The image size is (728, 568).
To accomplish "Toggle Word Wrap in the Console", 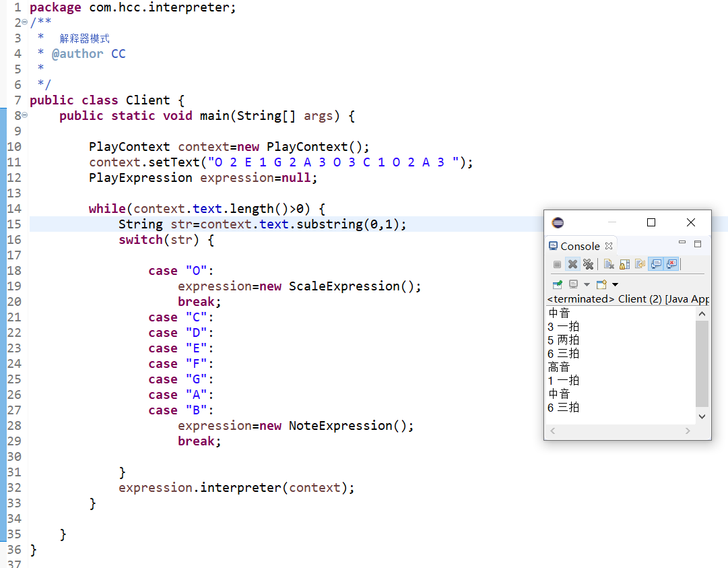I will coord(640,264).
